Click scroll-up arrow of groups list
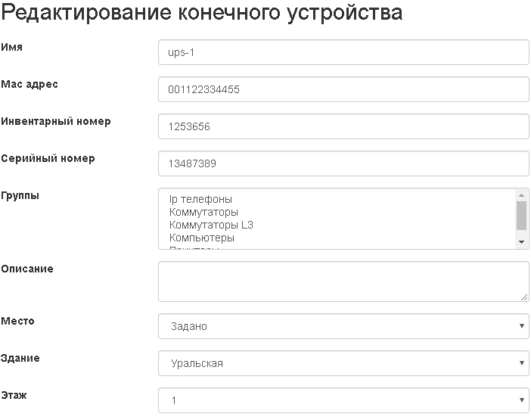 521,195
